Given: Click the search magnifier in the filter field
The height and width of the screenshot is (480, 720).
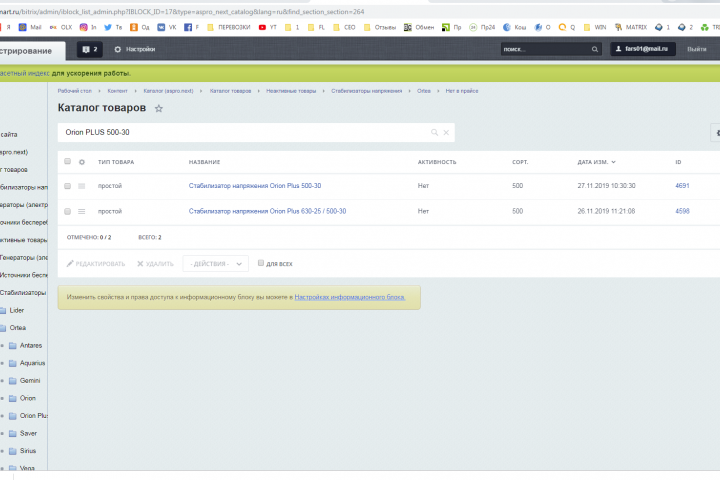Looking at the screenshot, I should 434,132.
